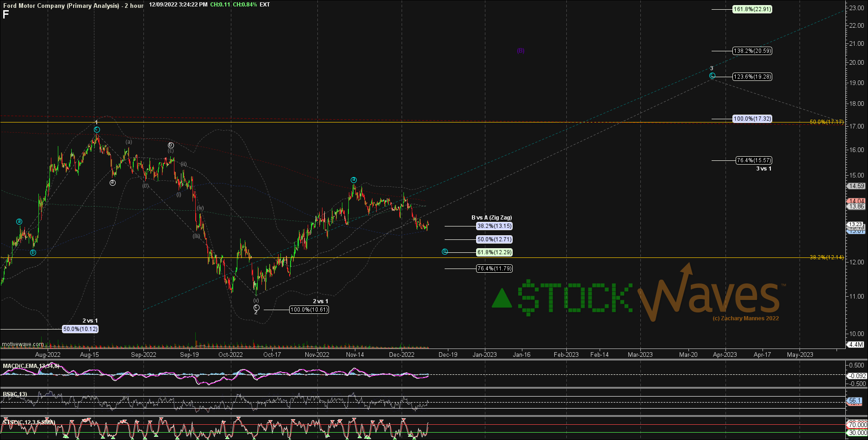Click the Mar-20 date axis label
Viewport: 868px width, 440px height.
pos(688,354)
